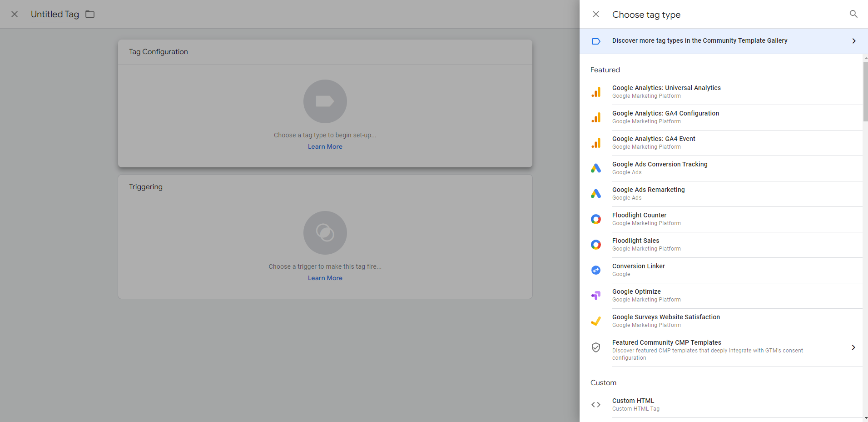Select Google Analytics: GA4 Event tag type
868x422 pixels.
click(x=721, y=143)
